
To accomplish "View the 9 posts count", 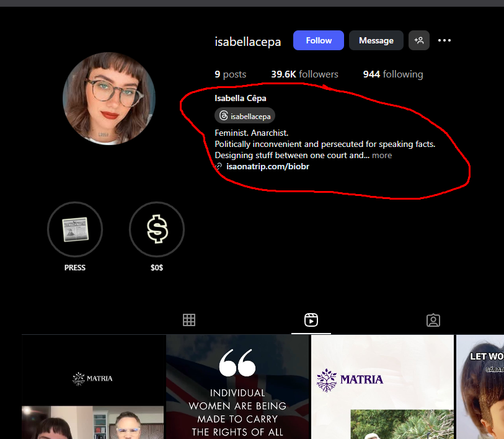I will click(x=230, y=74).
